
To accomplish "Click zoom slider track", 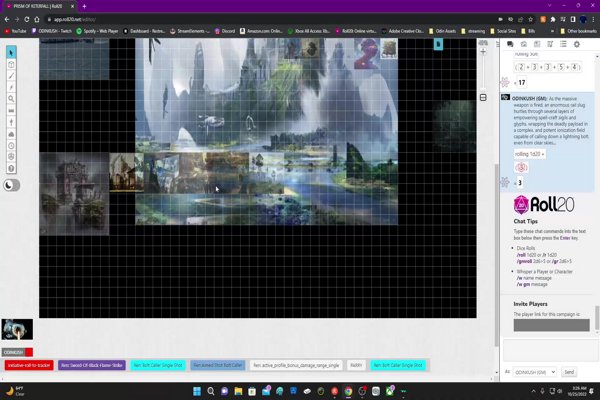I will (x=483, y=73).
